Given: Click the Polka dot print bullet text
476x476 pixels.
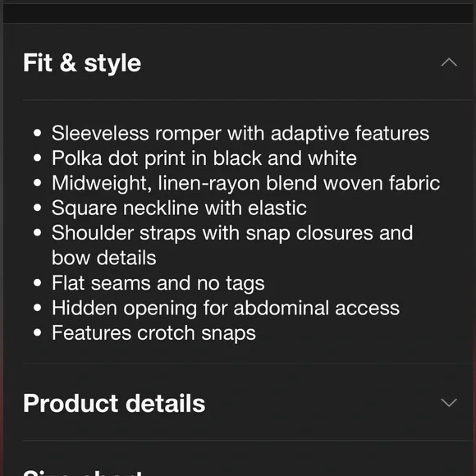Looking at the screenshot, I should click(x=204, y=158).
